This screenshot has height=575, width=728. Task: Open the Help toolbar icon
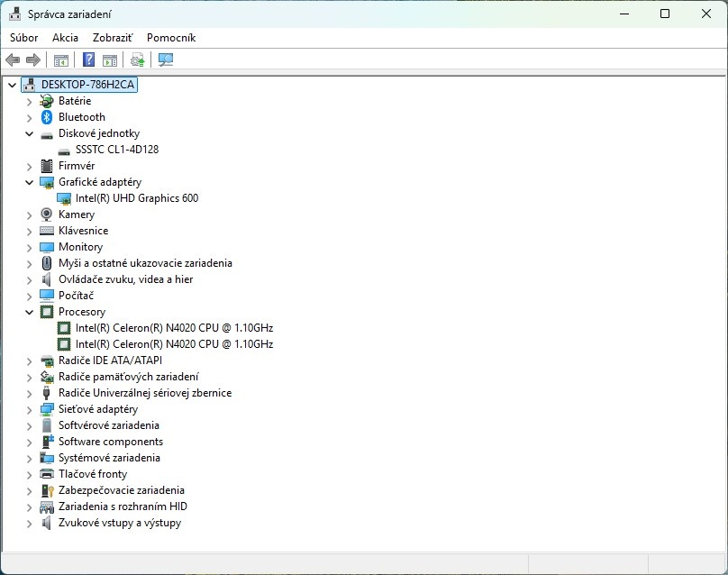(x=87, y=59)
